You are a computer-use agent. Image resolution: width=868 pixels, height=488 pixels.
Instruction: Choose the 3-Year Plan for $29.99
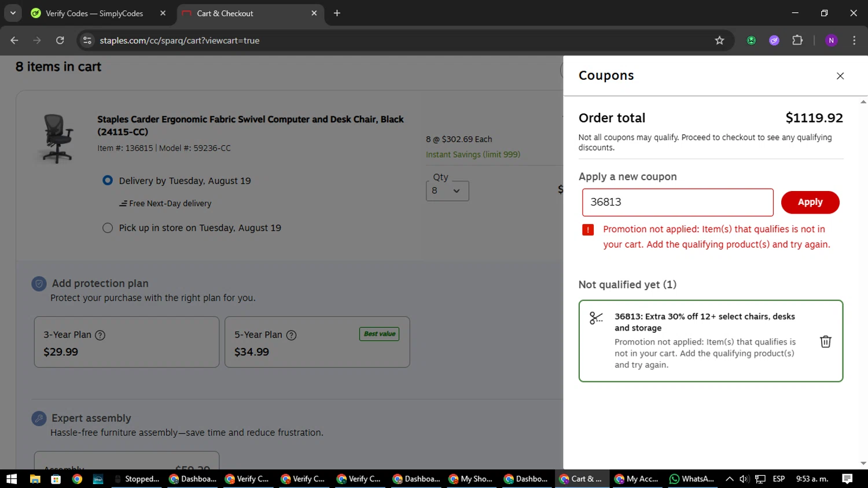127,342
